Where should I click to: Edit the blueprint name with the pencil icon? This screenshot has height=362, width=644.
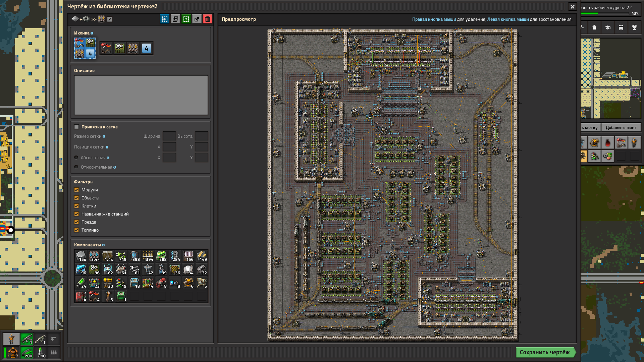pyautogui.click(x=110, y=19)
